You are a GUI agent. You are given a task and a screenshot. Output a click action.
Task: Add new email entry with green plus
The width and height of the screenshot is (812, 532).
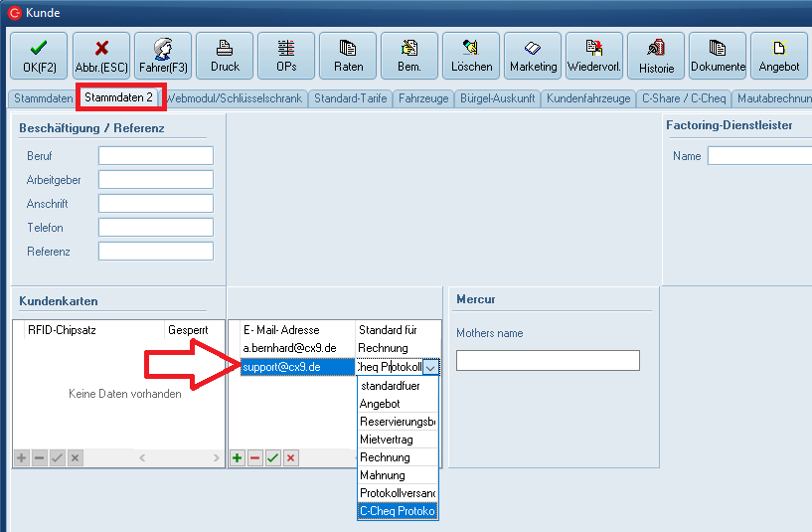pyautogui.click(x=238, y=457)
